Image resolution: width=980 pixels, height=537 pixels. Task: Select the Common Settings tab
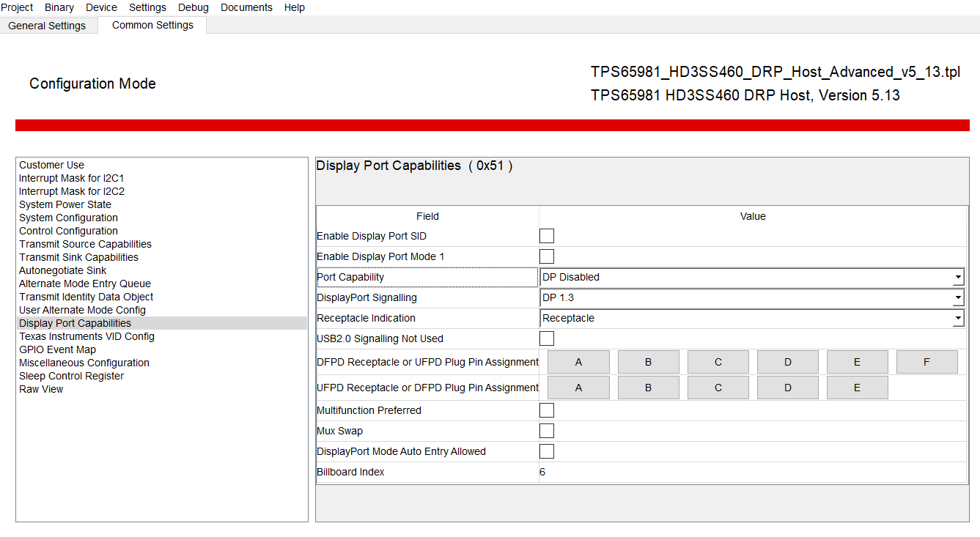point(152,25)
